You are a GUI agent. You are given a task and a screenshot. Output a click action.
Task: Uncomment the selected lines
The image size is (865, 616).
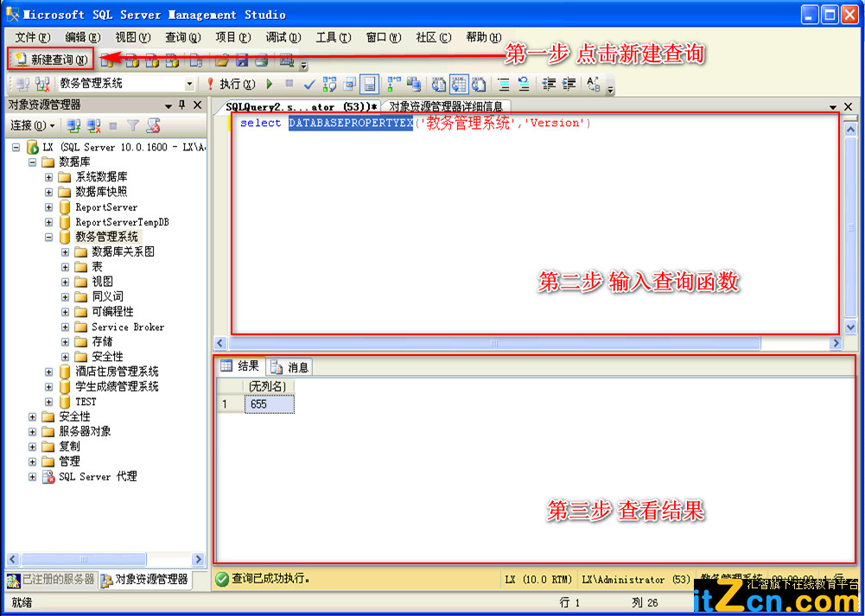click(x=523, y=84)
